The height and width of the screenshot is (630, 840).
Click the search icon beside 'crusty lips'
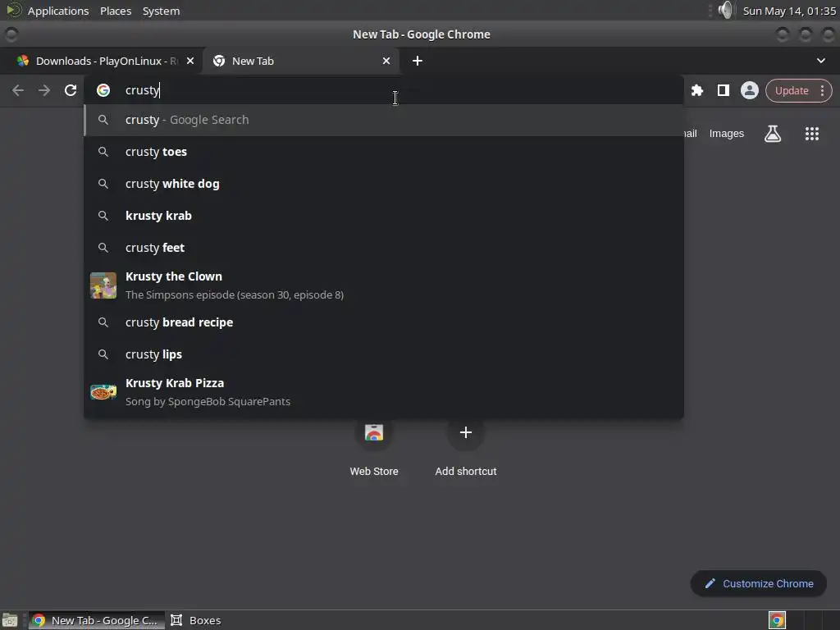(103, 354)
